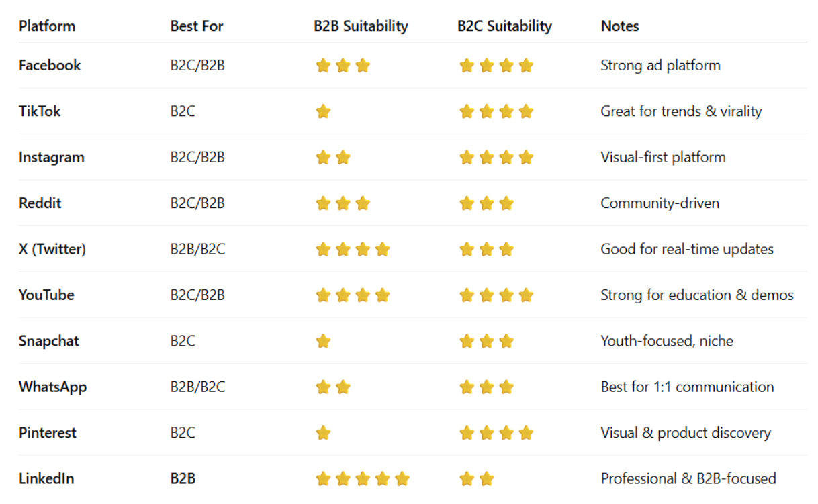Screen dimensions: 818x504
Task: Click the B2B Suitability column header
Action: coord(361,26)
